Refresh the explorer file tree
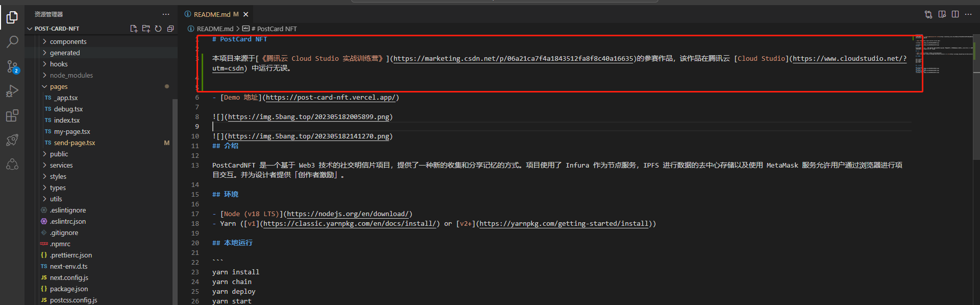Screen dimensions: 980x305 pyautogui.click(x=158, y=29)
